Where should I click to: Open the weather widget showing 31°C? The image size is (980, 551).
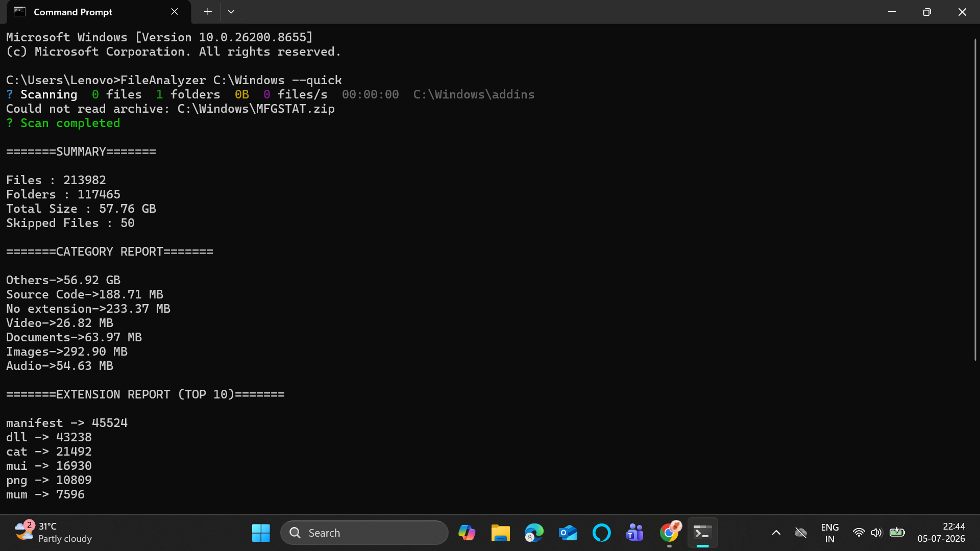pos(53,533)
